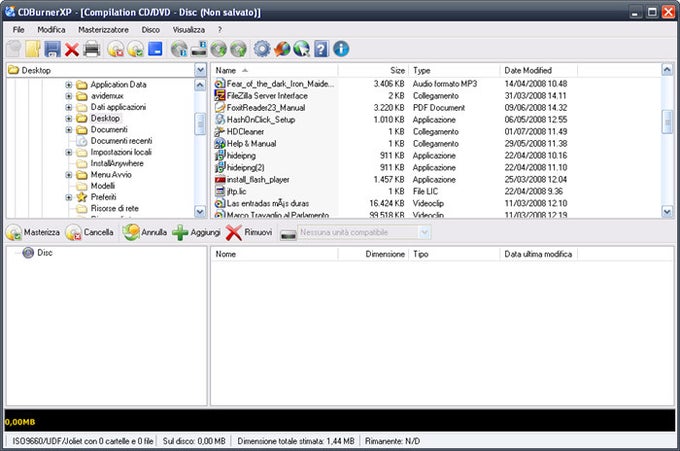Viewport: 680px width, 451px height.
Task: Click the burn disc toolbar icon with checkmark
Action: (136, 49)
